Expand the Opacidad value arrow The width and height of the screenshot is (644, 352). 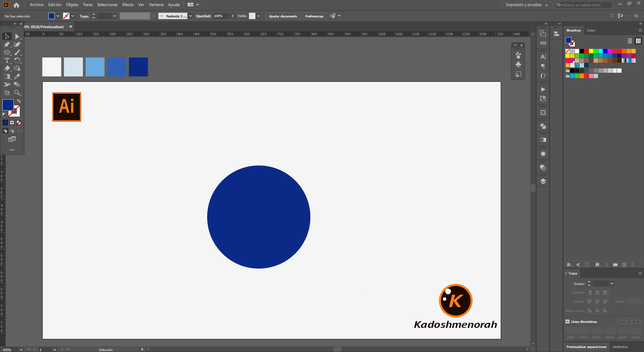(233, 16)
